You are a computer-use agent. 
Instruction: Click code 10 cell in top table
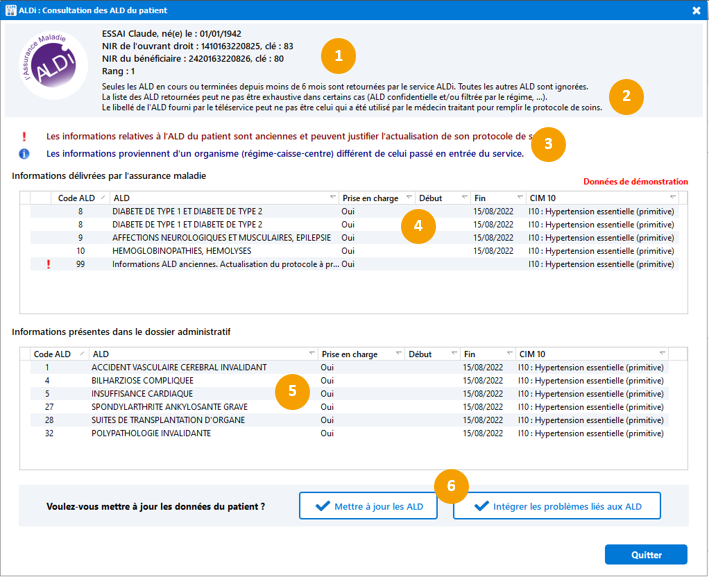(x=80, y=251)
